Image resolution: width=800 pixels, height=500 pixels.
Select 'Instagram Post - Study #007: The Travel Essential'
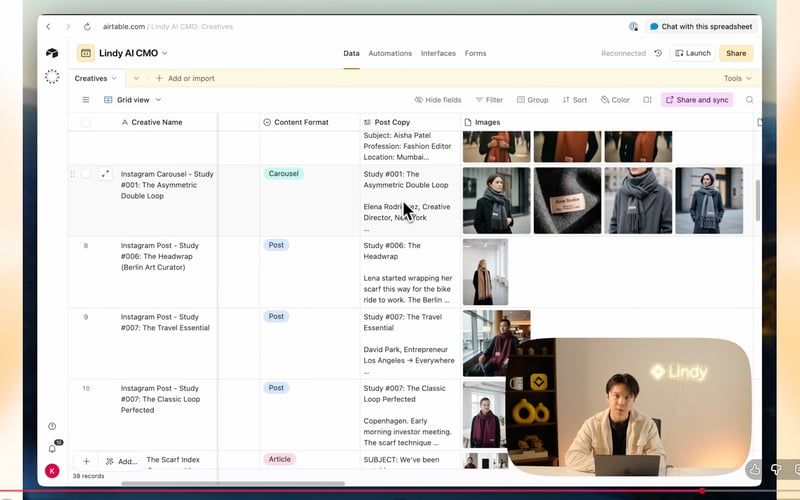click(x=165, y=322)
